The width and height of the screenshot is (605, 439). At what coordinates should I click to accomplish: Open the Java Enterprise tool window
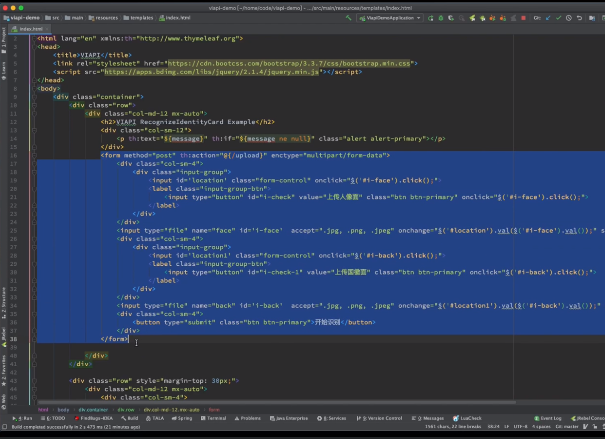coord(289,418)
